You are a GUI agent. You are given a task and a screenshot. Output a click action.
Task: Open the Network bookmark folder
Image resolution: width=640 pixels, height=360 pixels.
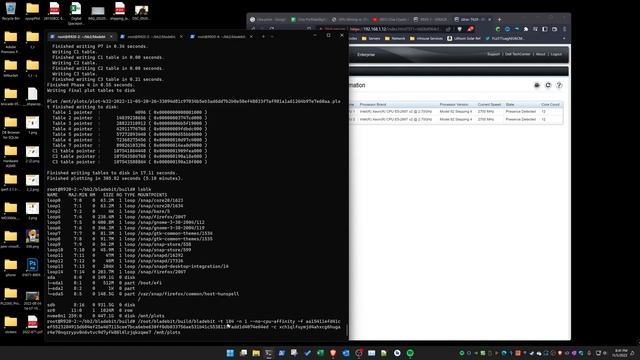pos(395,38)
